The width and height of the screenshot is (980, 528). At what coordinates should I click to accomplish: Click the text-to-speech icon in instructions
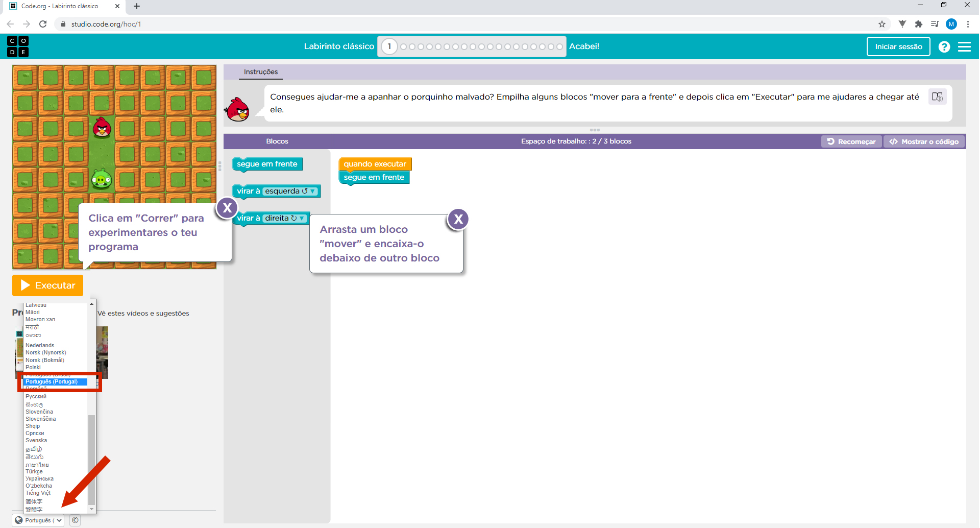[938, 97]
